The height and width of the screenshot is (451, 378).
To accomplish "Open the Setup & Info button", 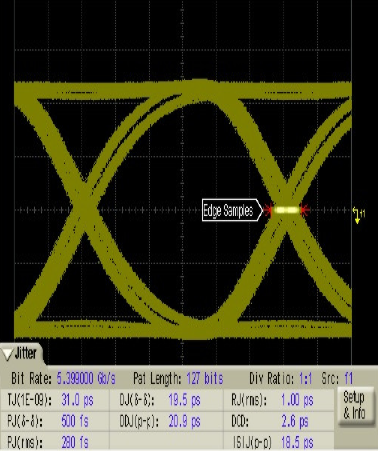I will (355, 405).
